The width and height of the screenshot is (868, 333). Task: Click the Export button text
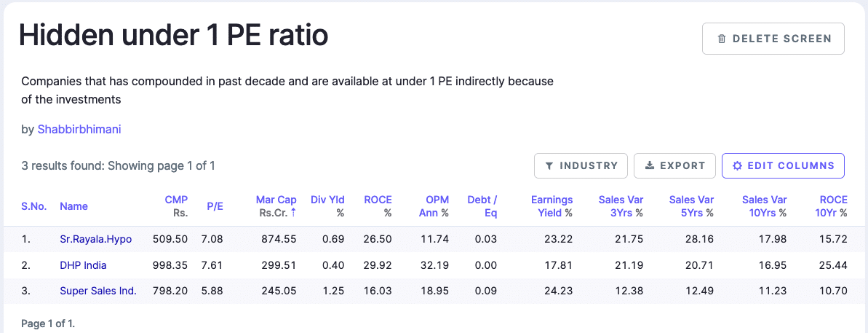[682, 165]
